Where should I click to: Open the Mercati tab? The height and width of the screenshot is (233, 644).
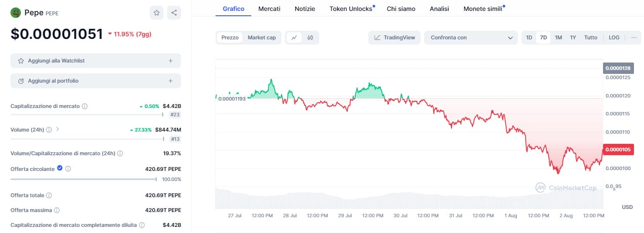(x=269, y=9)
